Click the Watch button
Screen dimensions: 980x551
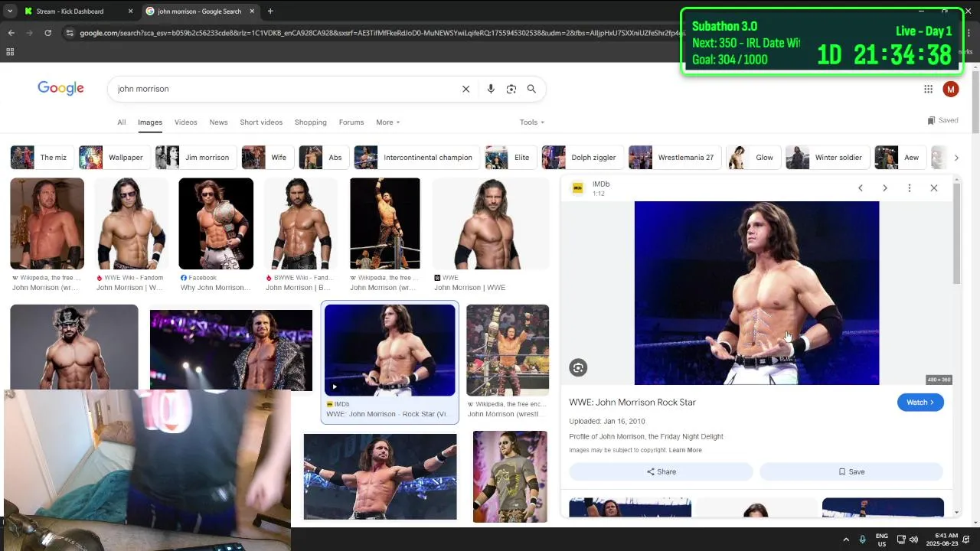tap(920, 403)
